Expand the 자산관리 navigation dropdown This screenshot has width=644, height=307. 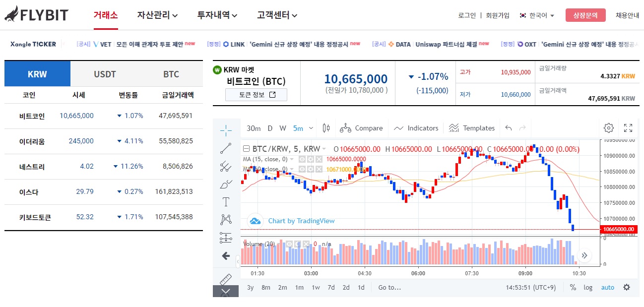click(x=155, y=15)
